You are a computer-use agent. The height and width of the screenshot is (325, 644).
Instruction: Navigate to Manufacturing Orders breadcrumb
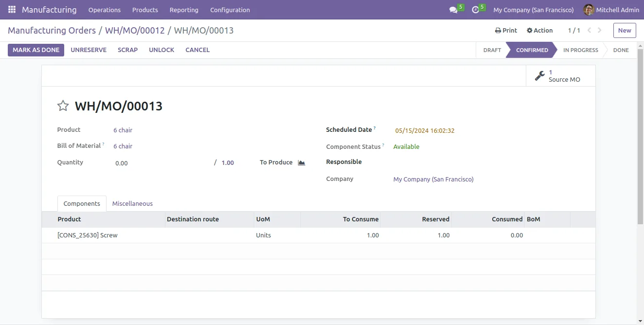52,31
